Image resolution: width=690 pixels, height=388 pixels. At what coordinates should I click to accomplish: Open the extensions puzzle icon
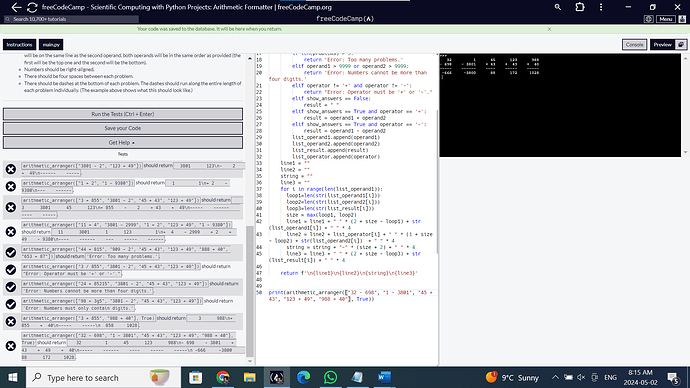coord(580,7)
